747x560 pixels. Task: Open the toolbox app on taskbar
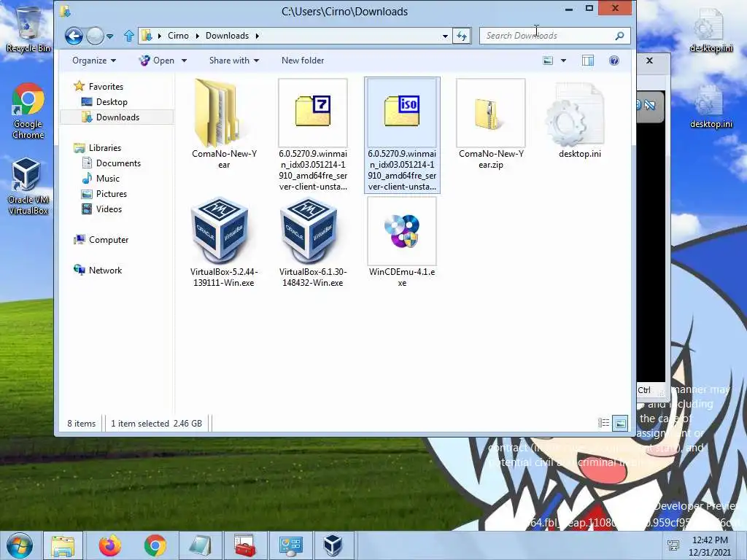[245, 545]
